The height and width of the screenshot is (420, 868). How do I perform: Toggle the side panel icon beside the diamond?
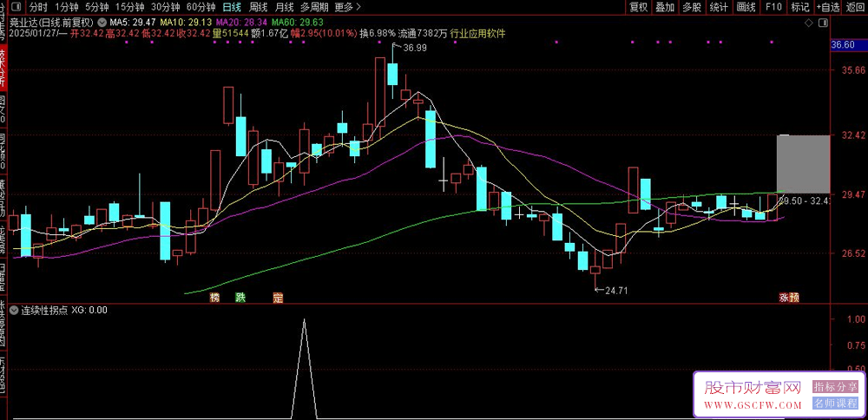tap(823, 23)
